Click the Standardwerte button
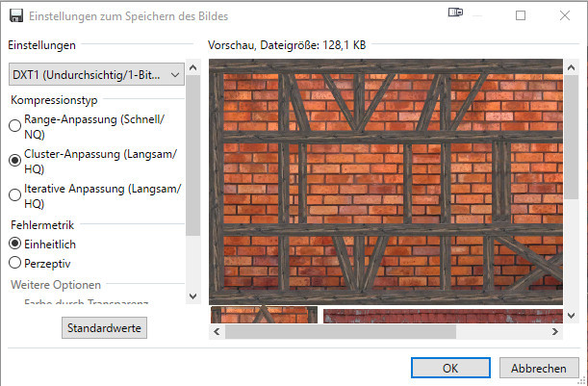This screenshot has height=386, width=588. pos(104,328)
